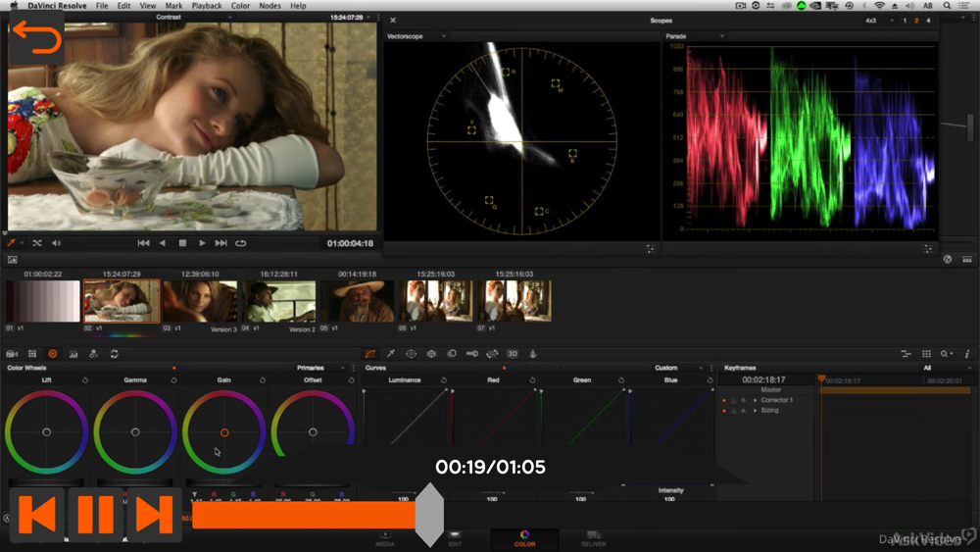The image size is (980, 552).
Task: Switch to the Deliver page tab
Action: (x=593, y=538)
